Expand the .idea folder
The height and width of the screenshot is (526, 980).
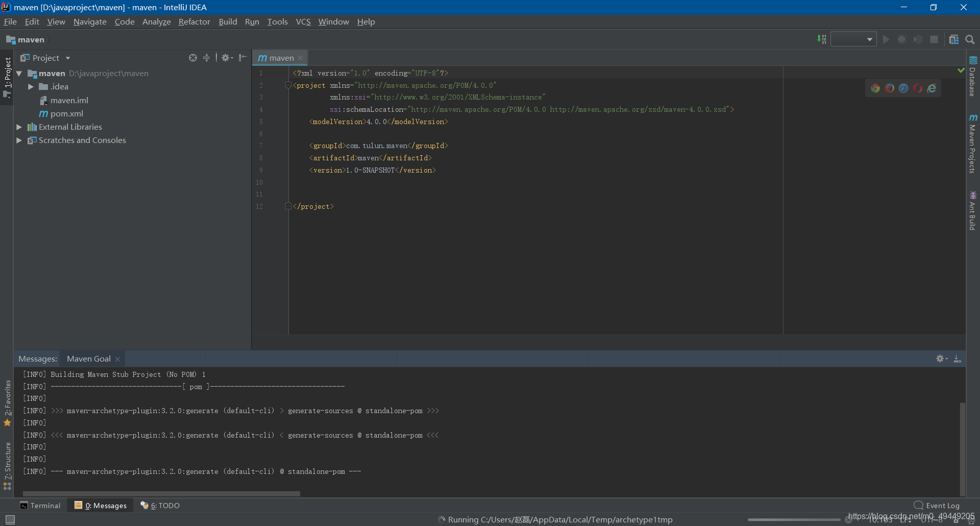pos(31,87)
